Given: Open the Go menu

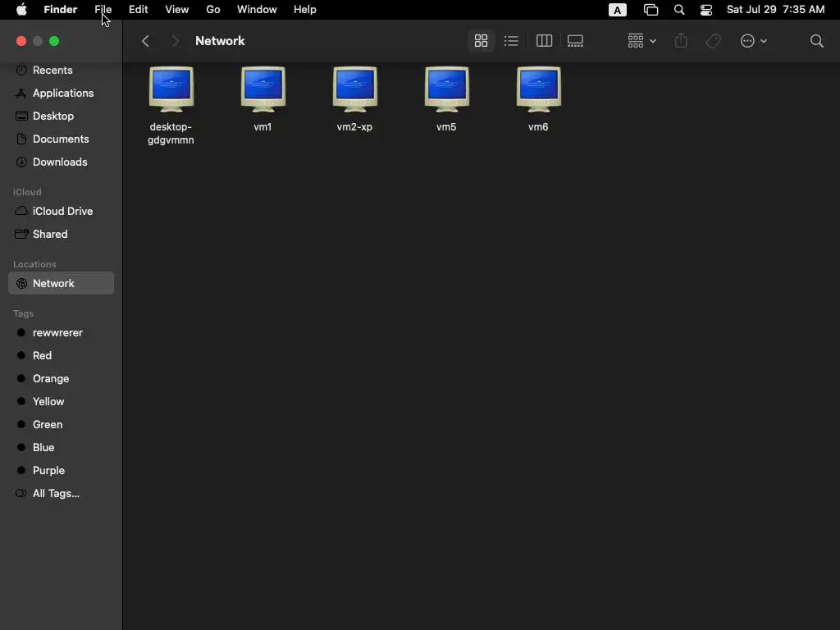Looking at the screenshot, I should 213,10.
